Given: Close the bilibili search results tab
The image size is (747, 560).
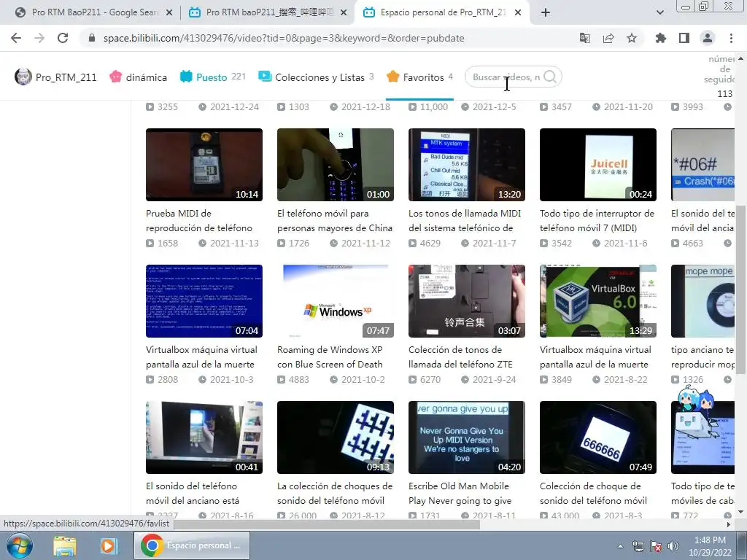Looking at the screenshot, I should [344, 13].
